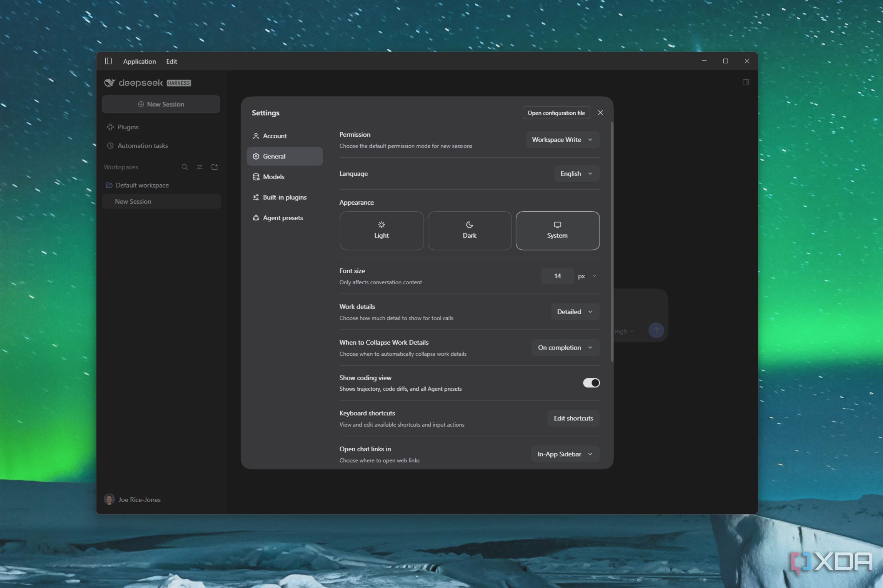The image size is (883, 588).
Task: Switch to the Built-in plugins tab
Action: [x=285, y=197]
